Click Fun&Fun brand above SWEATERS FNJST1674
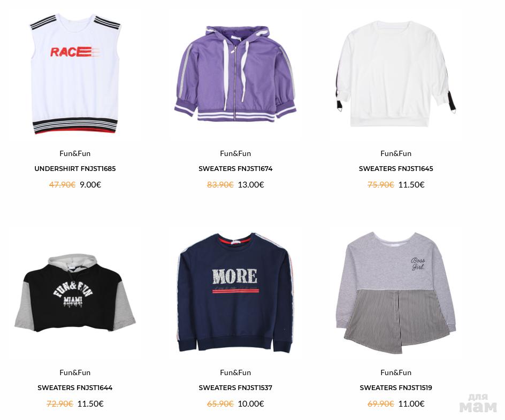Screen dimensions: 505x420 235,153
